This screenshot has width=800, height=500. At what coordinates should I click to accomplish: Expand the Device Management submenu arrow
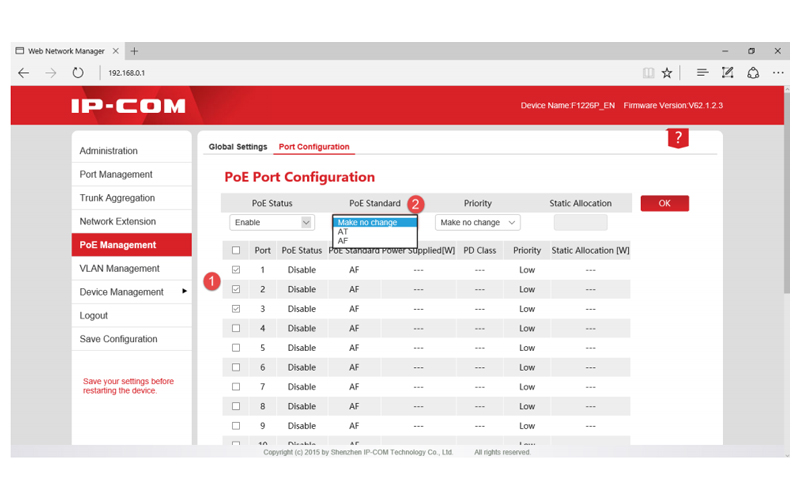click(184, 291)
